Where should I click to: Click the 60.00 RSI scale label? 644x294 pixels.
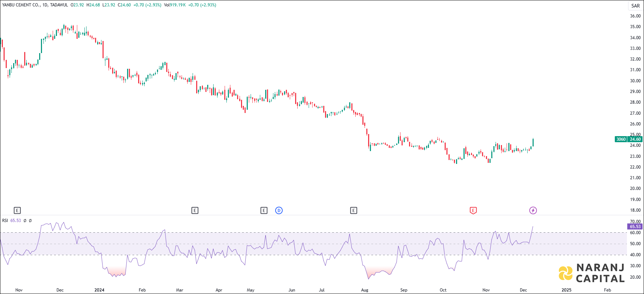click(635, 233)
